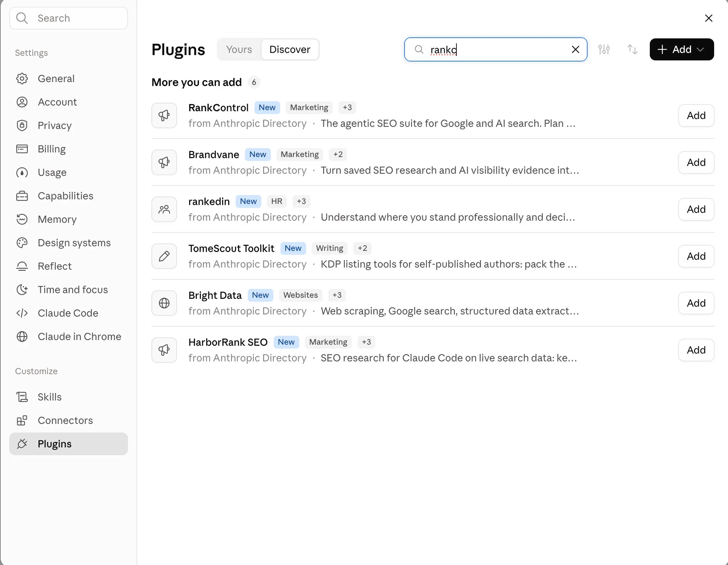Add the TomeScout Toolkit plugin
The height and width of the screenshot is (565, 728).
(x=696, y=256)
